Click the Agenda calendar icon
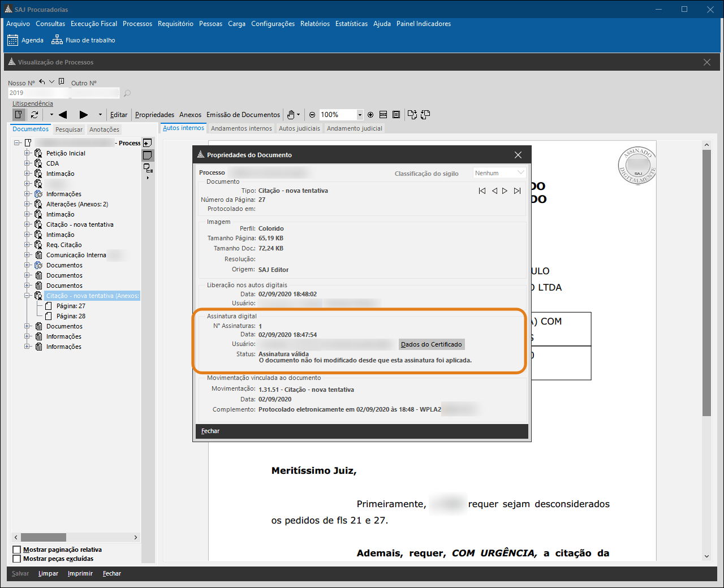The height and width of the screenshot is (588, 724). [x=12, y=40]
